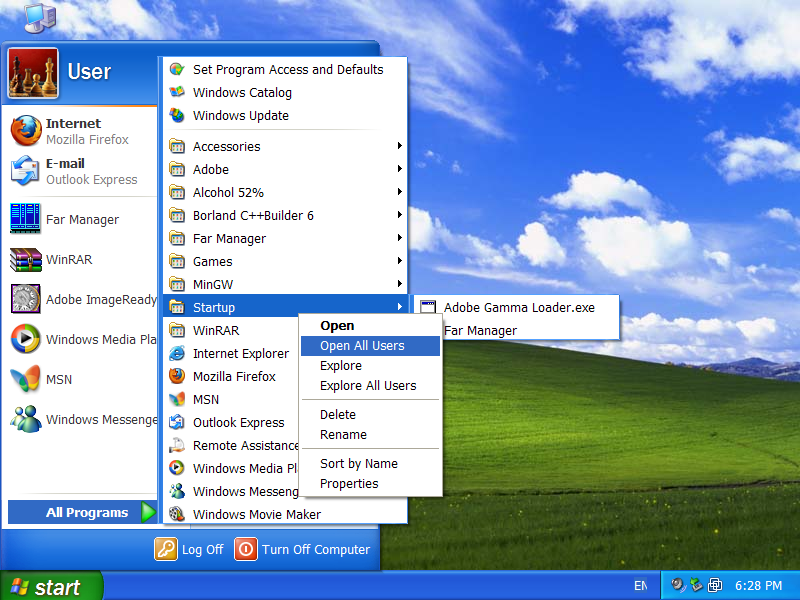Image resolution: width=800 pixels, height=600 pixels.
Task: Click the start button
Action: (51, 586)
